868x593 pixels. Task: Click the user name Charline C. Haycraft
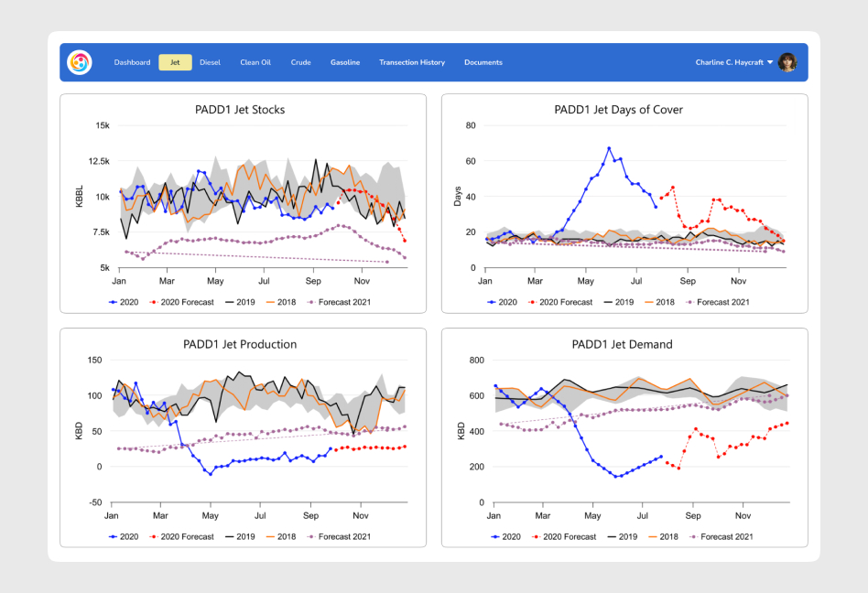coord(729,62)
